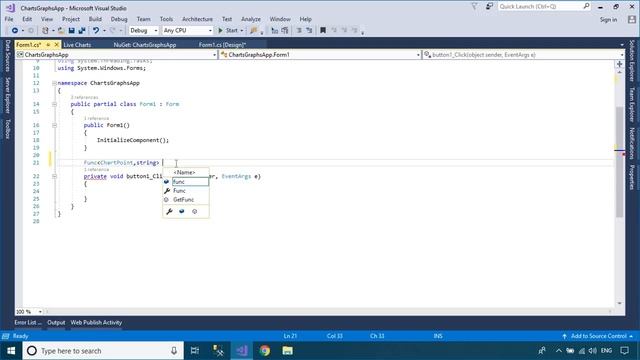
Task: Click the vertical scrollbar thumb in editor
Action: 620,161
